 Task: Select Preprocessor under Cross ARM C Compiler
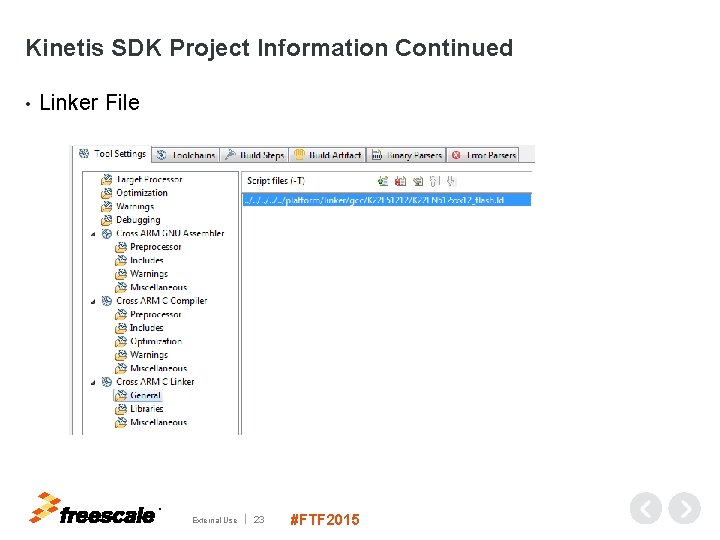tap(148, 315)
